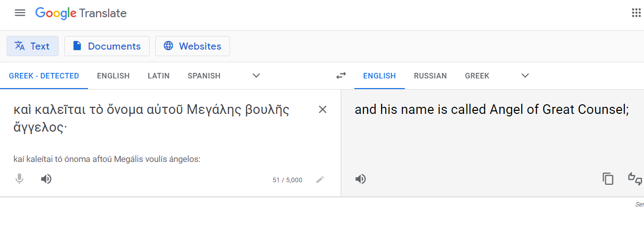The width and height of the screenshot is (644, 246).
Task: Copy the English translation
Action: pos(608,179)
